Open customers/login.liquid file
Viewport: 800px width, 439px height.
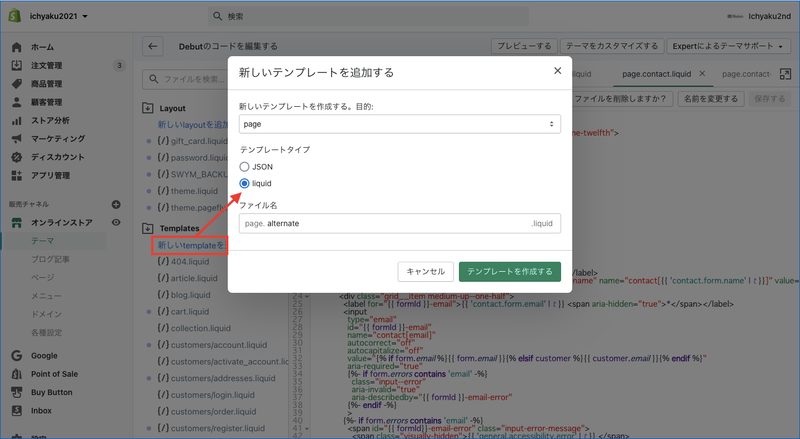(206, 395)
